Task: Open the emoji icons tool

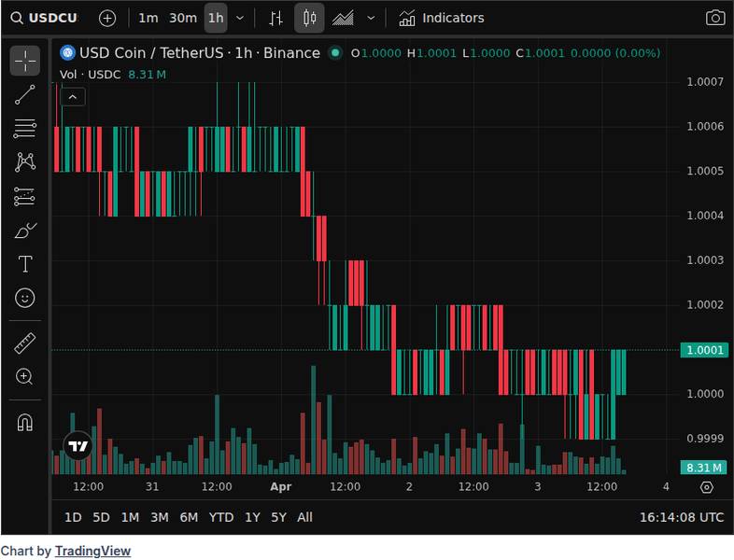Action: tap(25, 298)
